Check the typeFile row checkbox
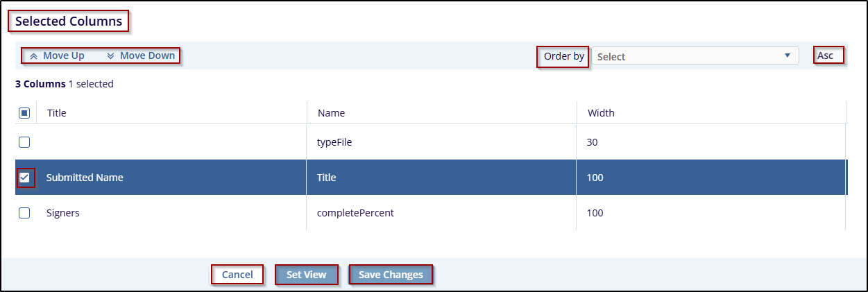Screen dimensions: 868x292 24,142
